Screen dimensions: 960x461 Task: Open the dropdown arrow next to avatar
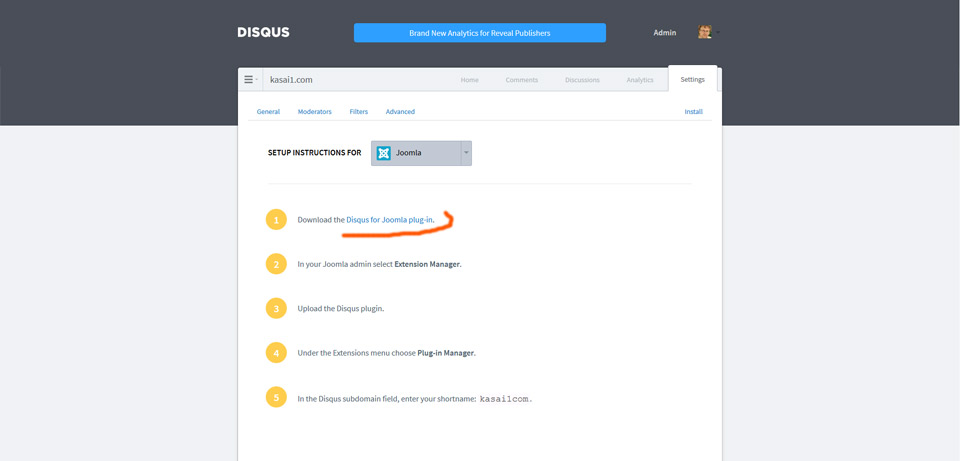point(718,32)
